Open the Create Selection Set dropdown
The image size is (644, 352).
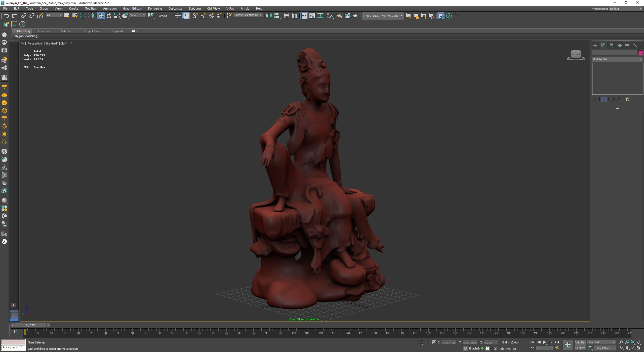pyautogui.click(x=248, y=15)
